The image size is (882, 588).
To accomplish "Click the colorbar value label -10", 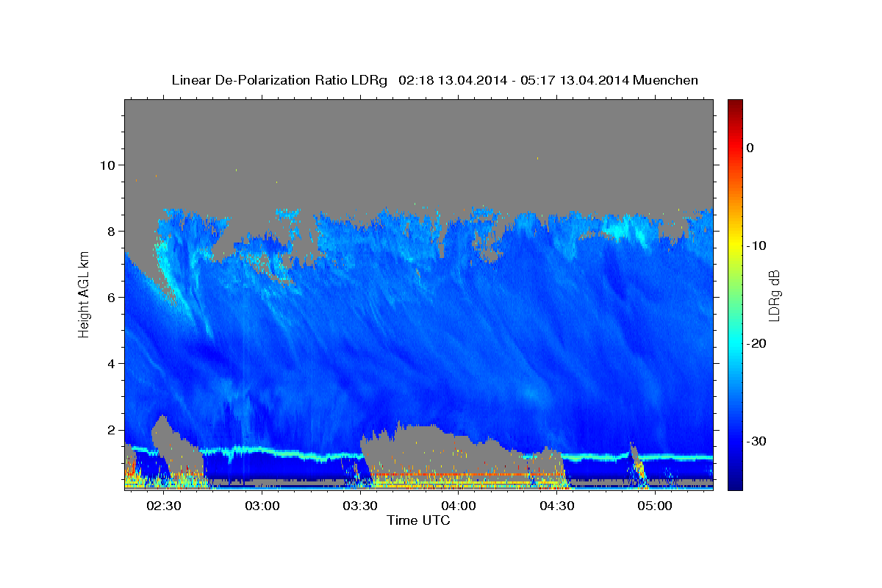I will pyautogui.click(x=757, y=245).
